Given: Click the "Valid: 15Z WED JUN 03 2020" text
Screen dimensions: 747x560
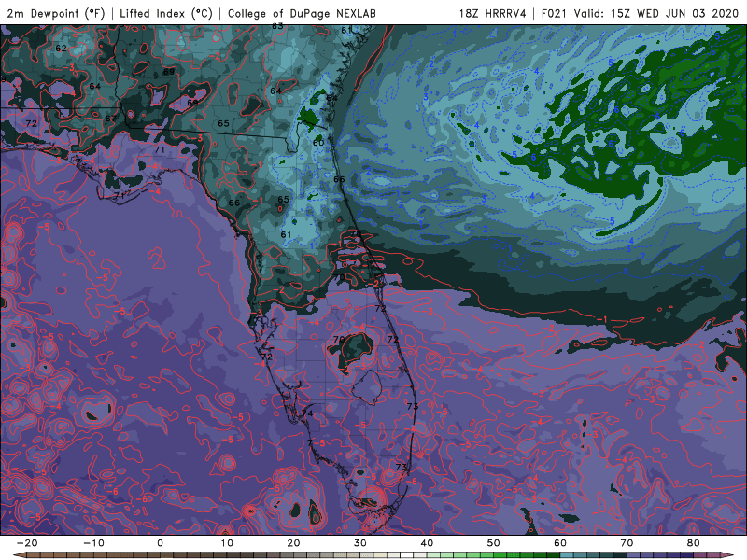Looking at the screenshot, I should pos(656,13).
